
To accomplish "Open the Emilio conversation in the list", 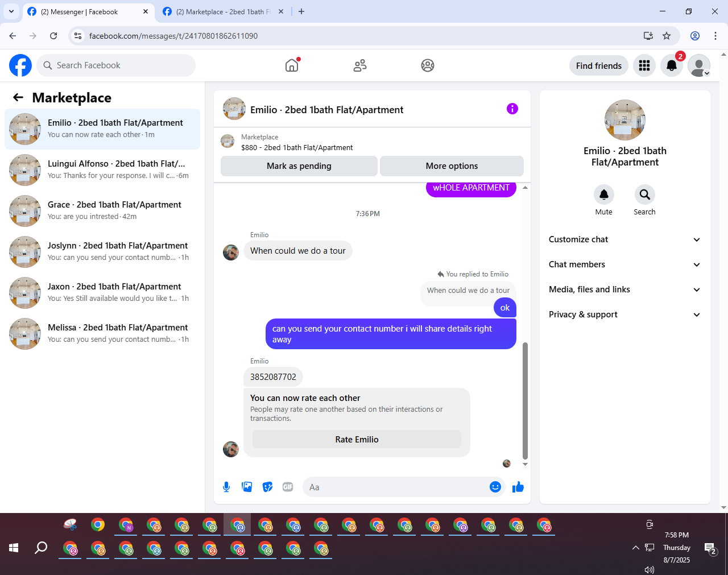I will [x=102, y=129].
